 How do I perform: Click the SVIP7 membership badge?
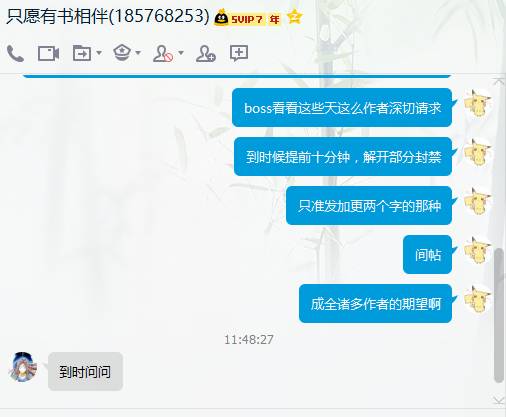[x=239, y=18]
